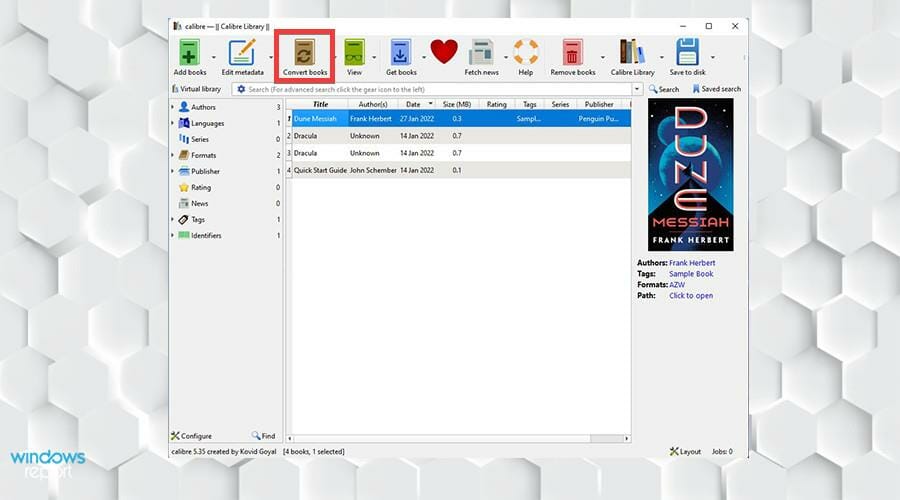
Task: Select the Dracula row numbered 3
Action: pos(461,153)
